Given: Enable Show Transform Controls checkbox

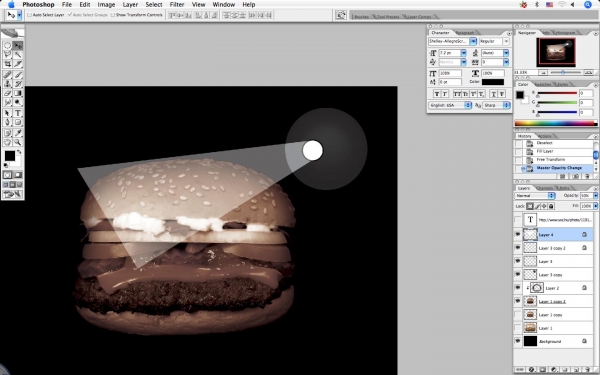Looking at the screenshot, I should coord(113,15).
